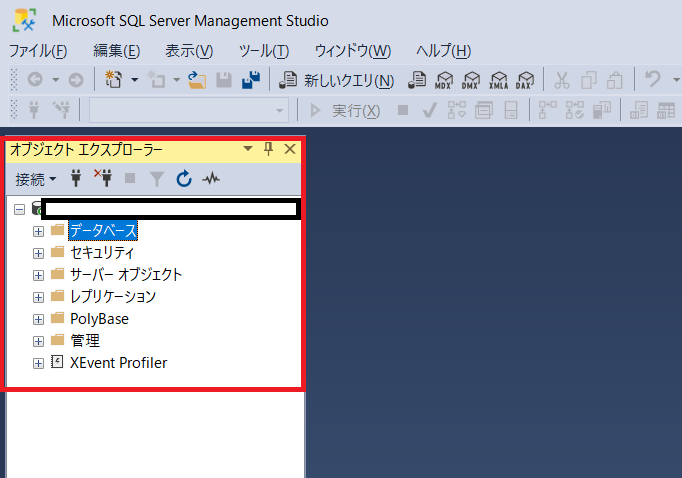Click the Open File folder icon
Screen dimensions: 682x478
click(197, 80)
